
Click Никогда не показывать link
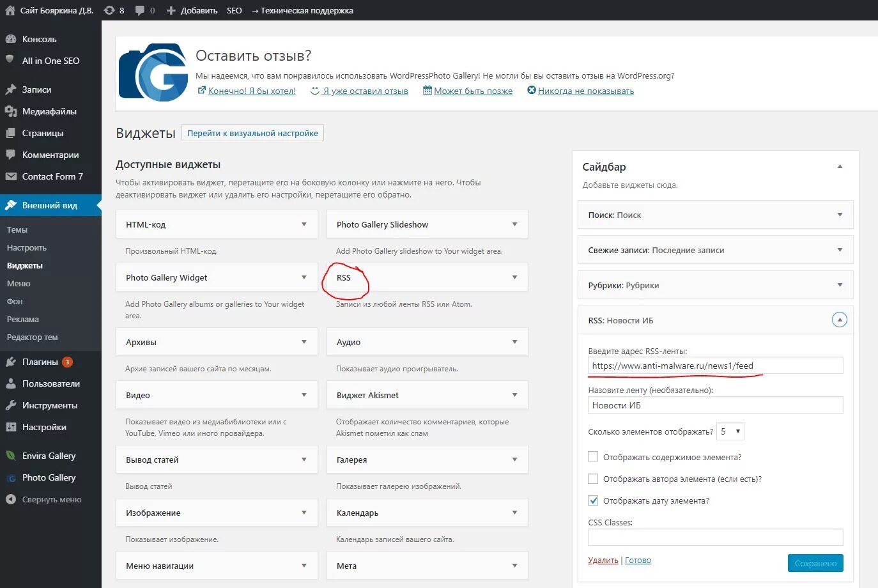586,91
